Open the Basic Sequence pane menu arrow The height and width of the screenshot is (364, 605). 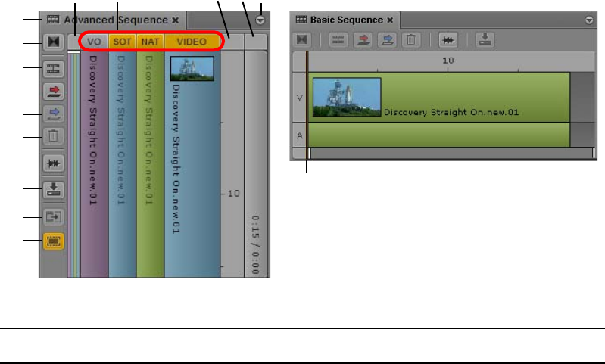coord(589,20)
